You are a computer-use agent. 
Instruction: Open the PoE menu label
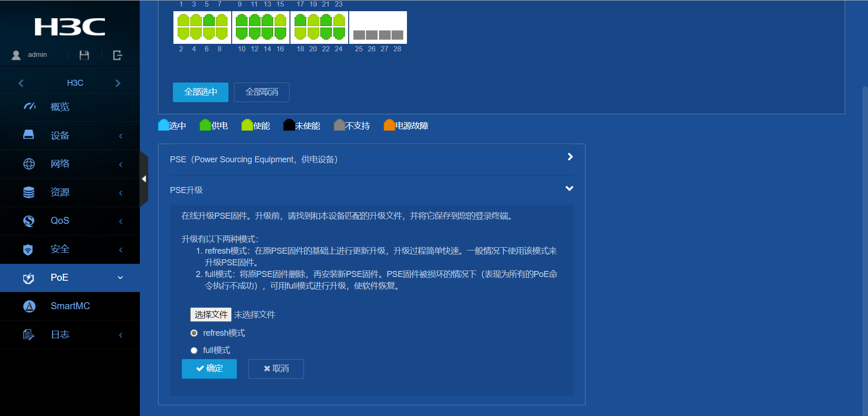tap(59, 277)
